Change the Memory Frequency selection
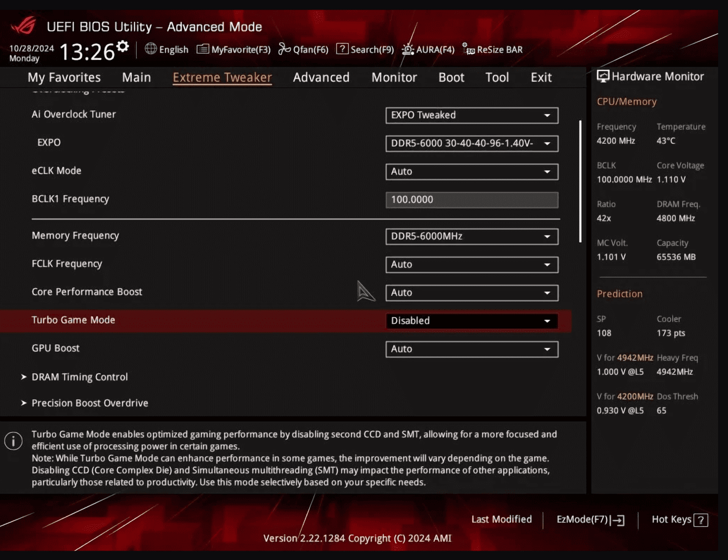Screen dimensions: 728x560 coord(471,236)
